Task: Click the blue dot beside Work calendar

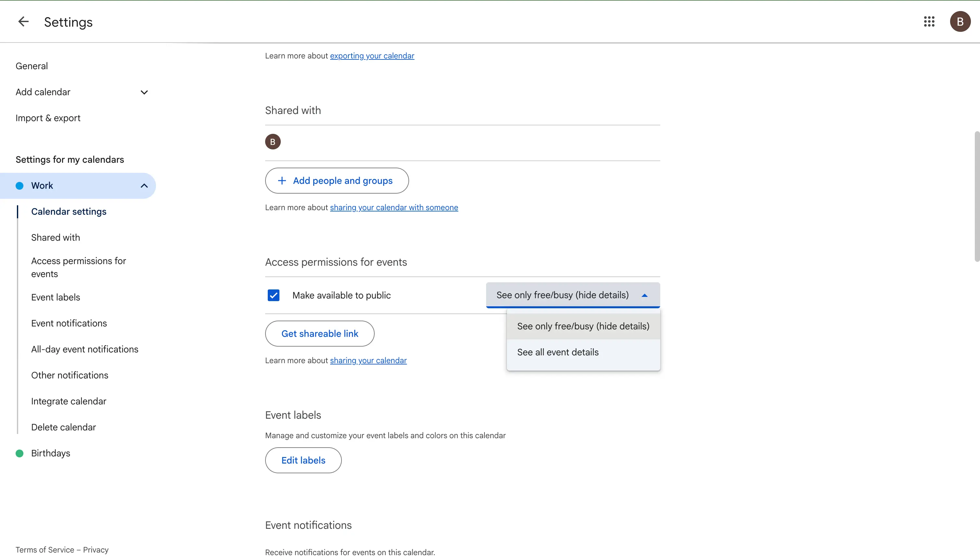Action: 19,186
